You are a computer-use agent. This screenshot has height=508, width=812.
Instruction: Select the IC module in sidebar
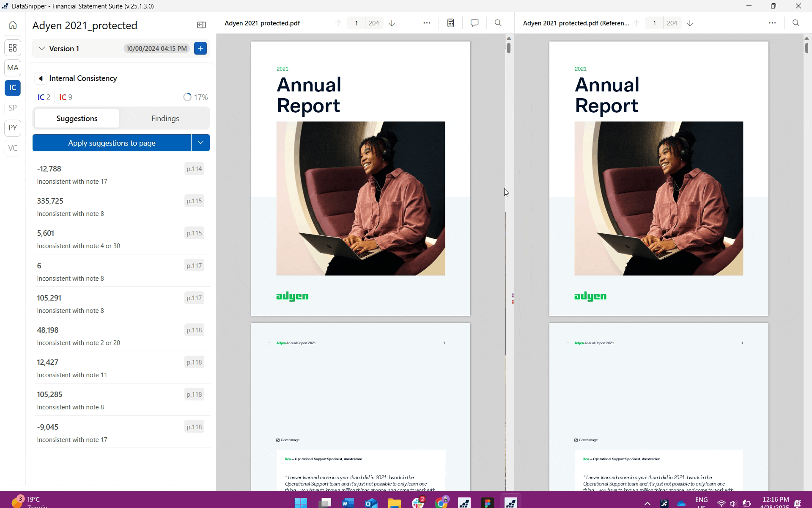[x=13, y=88]
